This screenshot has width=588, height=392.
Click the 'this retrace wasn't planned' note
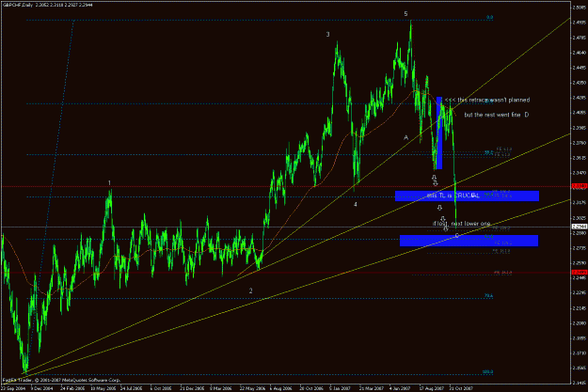494,100
